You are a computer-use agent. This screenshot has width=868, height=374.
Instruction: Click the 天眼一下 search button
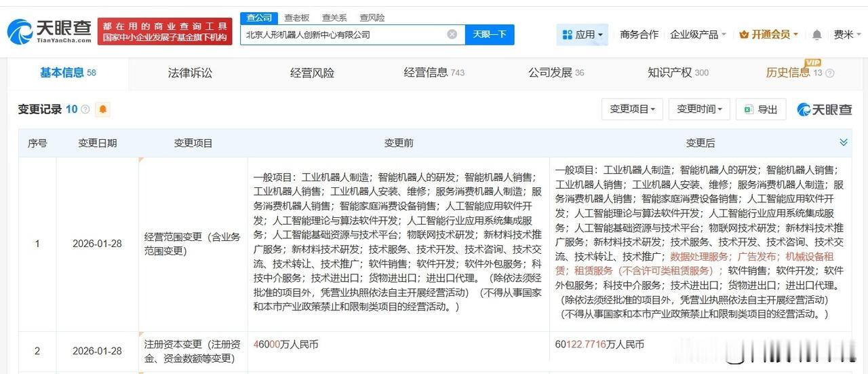point(490,35)
